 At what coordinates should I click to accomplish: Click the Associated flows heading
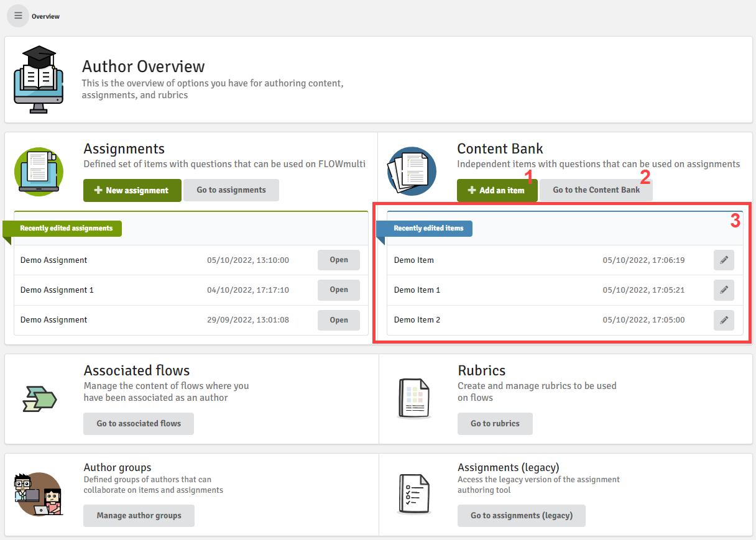tap(137, 371)
